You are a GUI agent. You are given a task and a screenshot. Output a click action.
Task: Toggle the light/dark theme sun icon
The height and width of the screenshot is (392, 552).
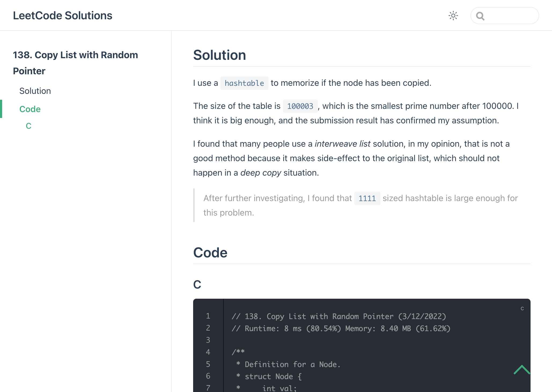[x=453, y=16]
